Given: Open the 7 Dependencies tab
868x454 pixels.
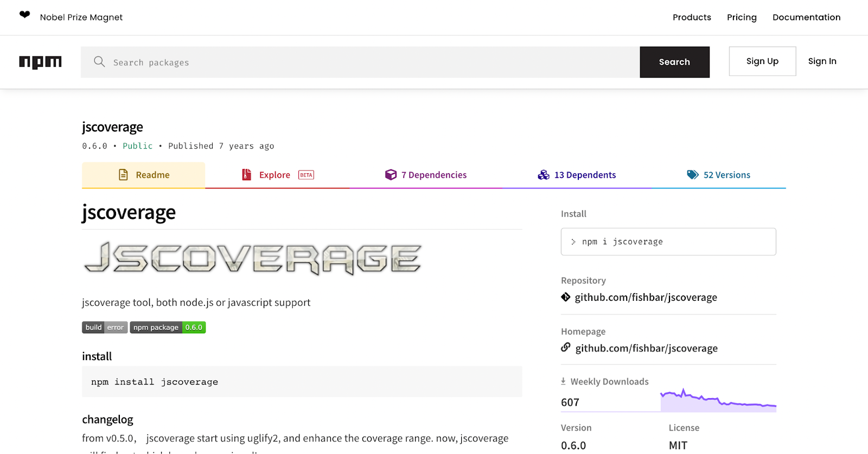Looking at the screenshot, I should 426,175.
